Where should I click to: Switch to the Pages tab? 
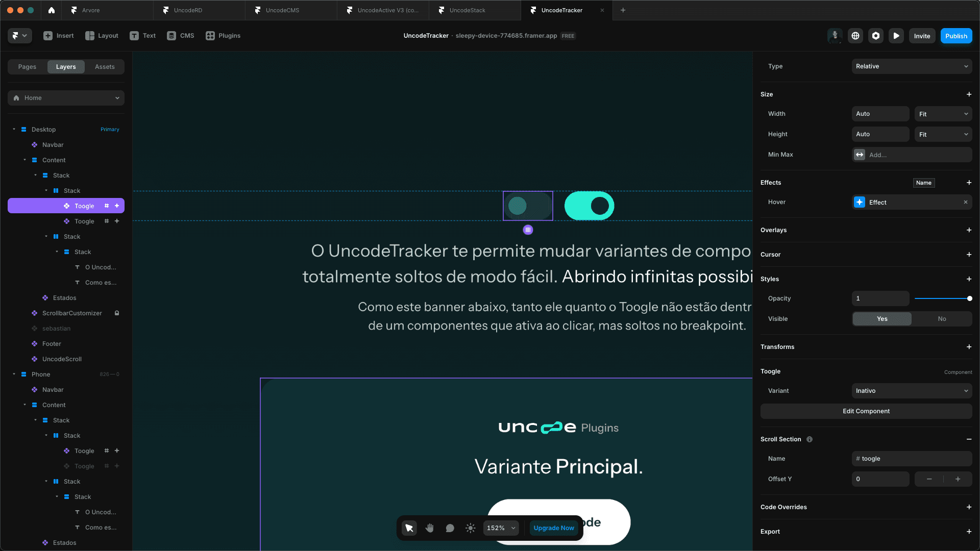27,67
